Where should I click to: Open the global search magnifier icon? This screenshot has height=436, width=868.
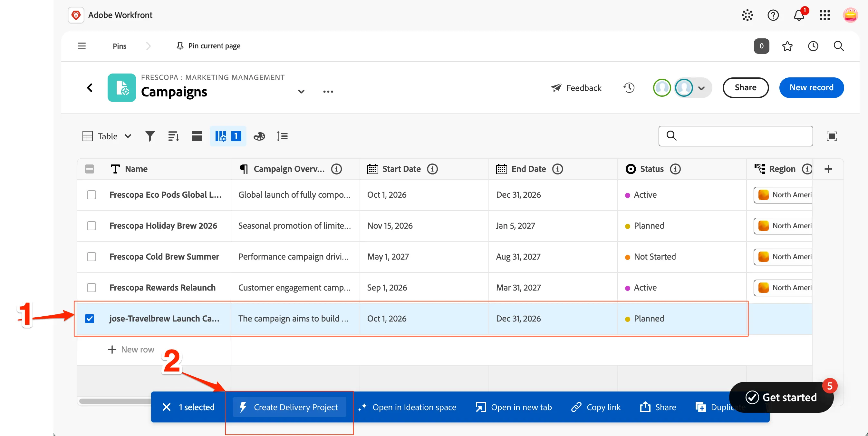coord(839,46)
